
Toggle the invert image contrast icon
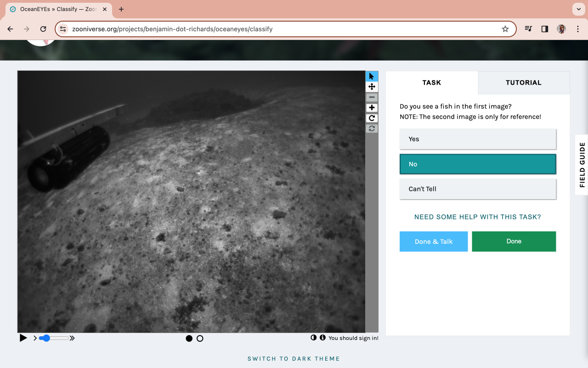click(314, 338)
